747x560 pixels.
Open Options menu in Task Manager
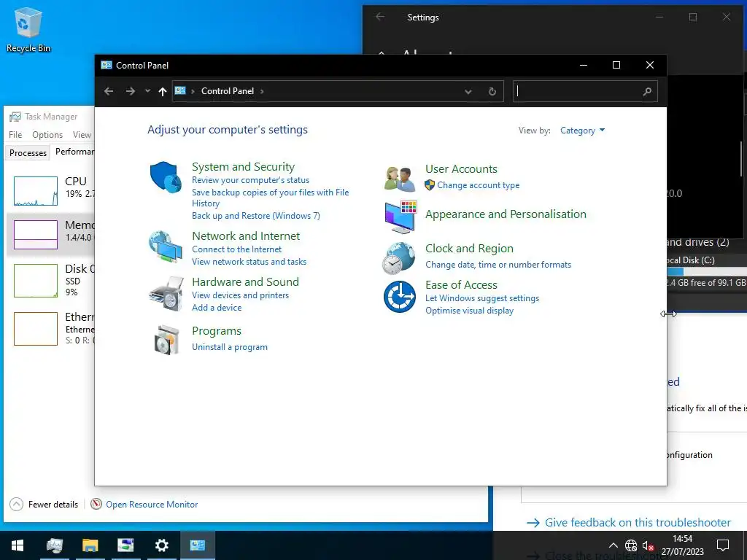[47, 135]
